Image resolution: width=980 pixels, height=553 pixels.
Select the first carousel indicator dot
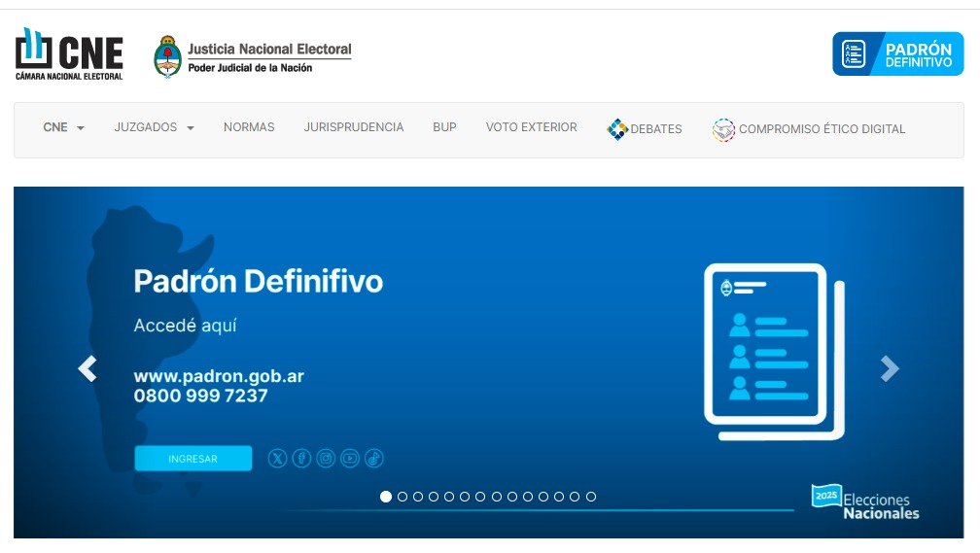(x=386, y=497)
